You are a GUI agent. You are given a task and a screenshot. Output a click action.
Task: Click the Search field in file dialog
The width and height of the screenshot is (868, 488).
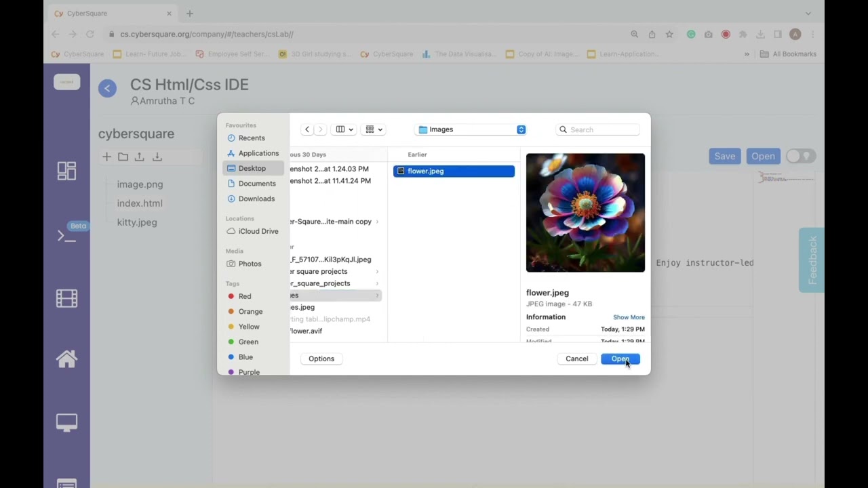tap(598, 129)
